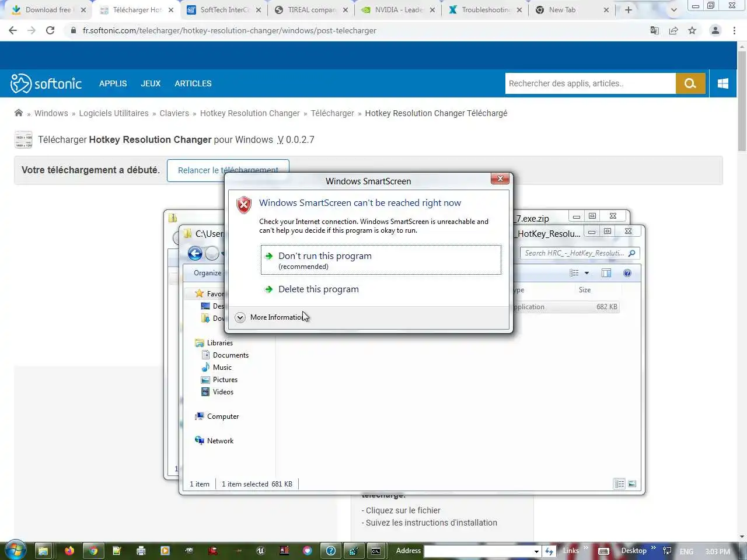Open Chrome's tab search chevron
The height and width of the screenshot is (560, 747).
674,10
